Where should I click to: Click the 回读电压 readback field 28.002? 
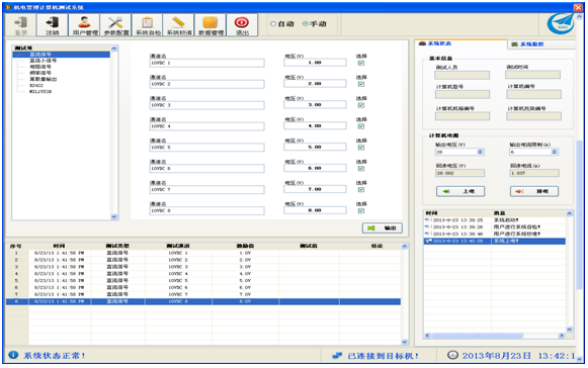pyautogui.click(x=460, y=173)
